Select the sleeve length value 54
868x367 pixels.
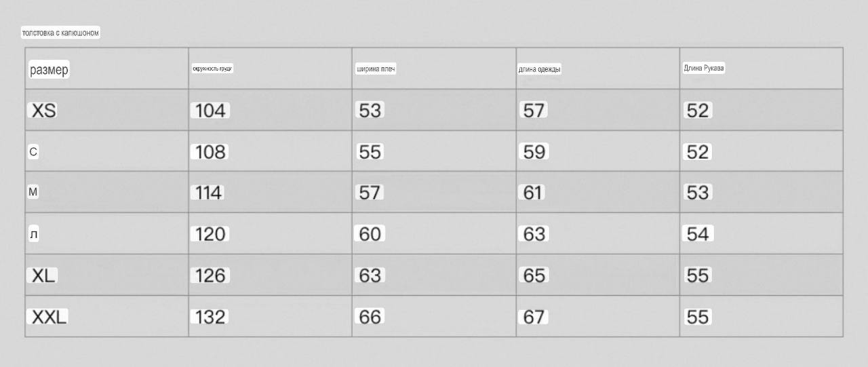[698, 234]
